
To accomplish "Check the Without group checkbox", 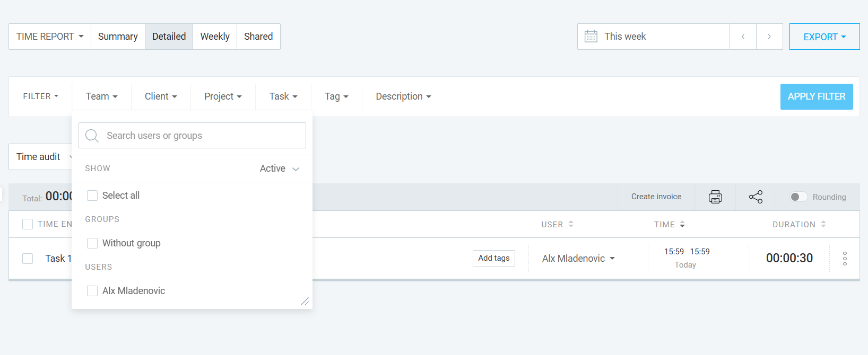I will [x=92, y=243].
